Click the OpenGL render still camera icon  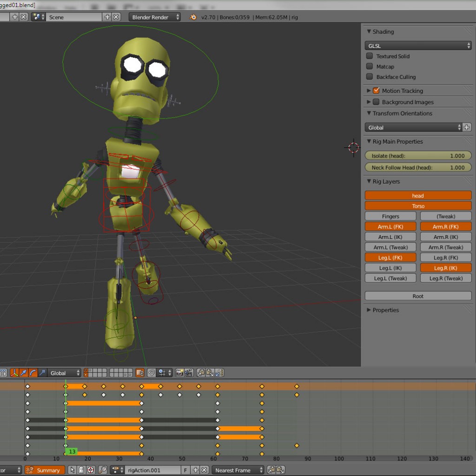[x=180, y=373]
